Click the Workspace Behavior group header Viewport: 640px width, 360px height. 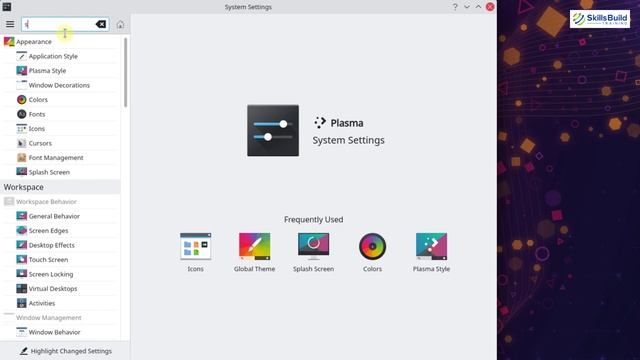point(60,202)
